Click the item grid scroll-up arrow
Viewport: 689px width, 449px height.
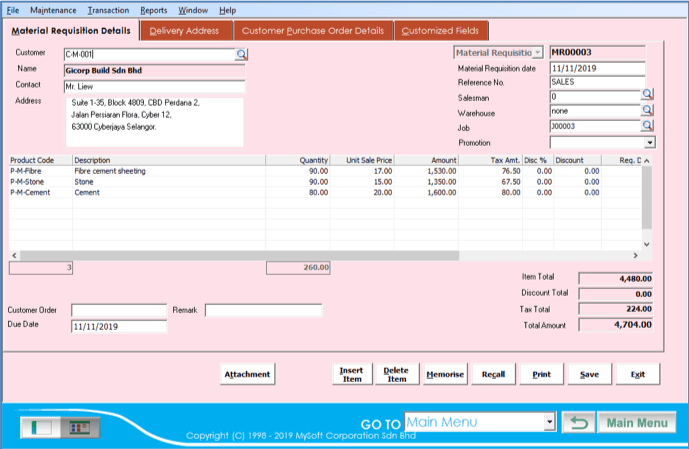click(x=646, y=161)
